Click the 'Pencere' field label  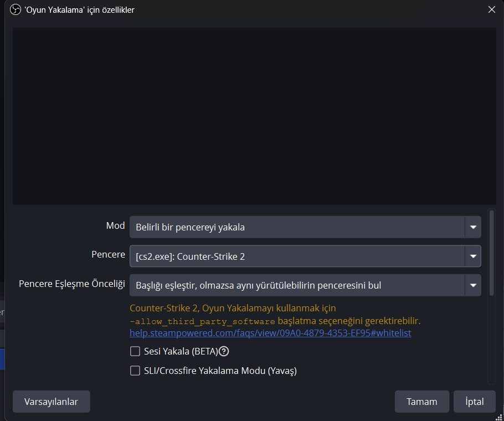click(108, 255)
